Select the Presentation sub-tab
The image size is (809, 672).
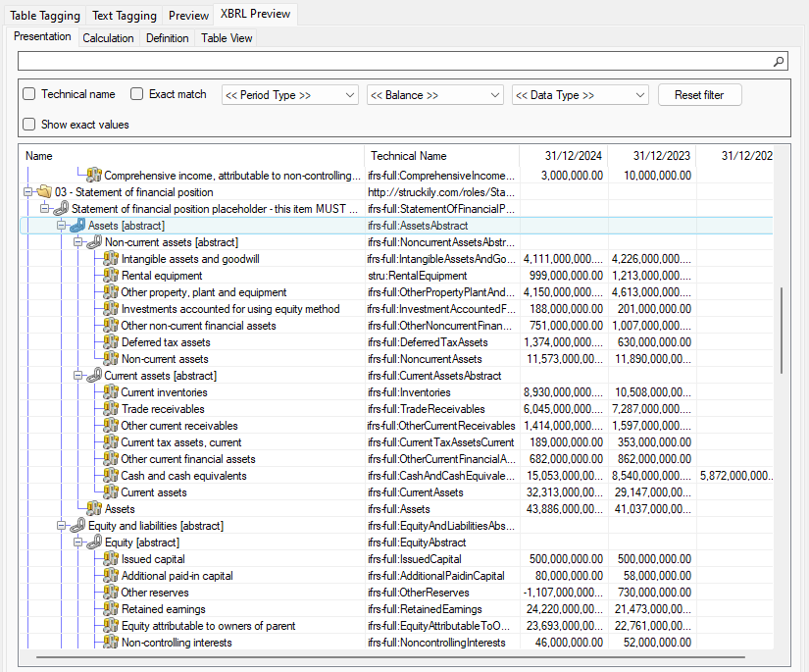click(x=42, y=36)
